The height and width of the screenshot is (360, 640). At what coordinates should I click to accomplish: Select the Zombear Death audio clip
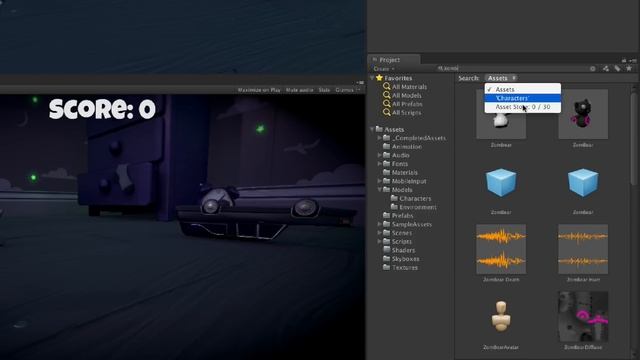[x=501, y=249]
